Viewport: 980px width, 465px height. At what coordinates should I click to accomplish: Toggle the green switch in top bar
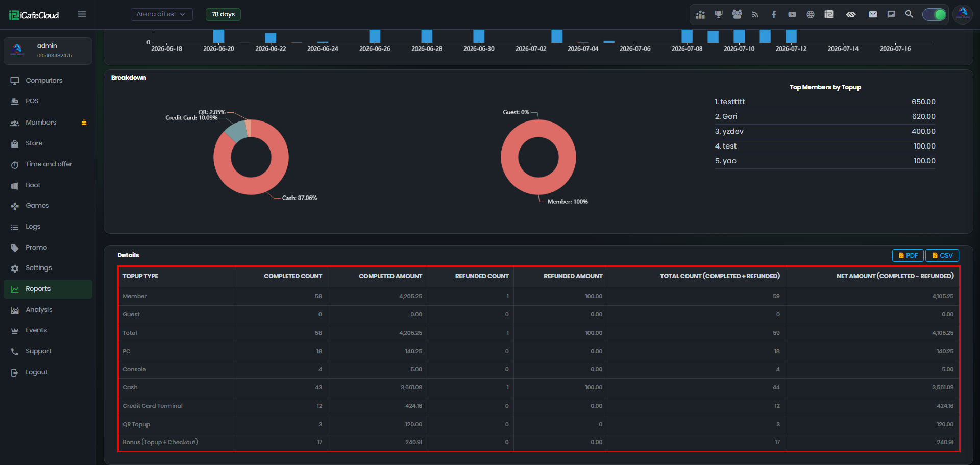pyautogui.click(x=934, y=14)
